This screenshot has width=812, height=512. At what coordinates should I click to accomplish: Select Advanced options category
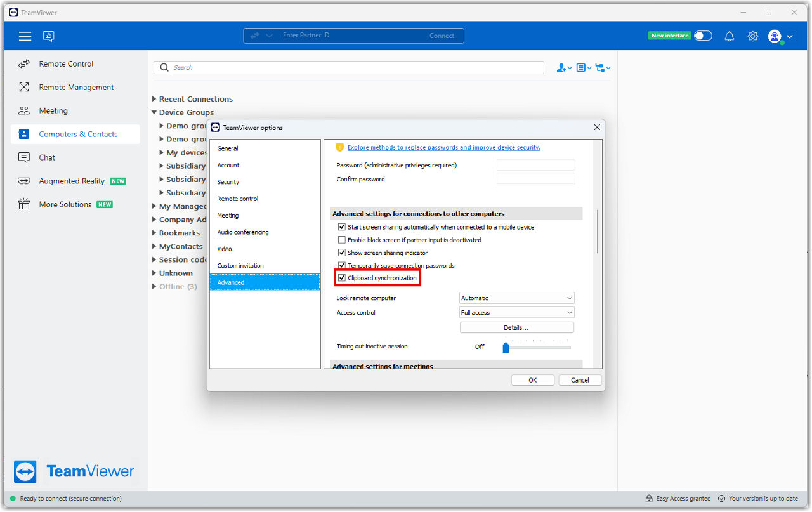[x=265, y=282]
